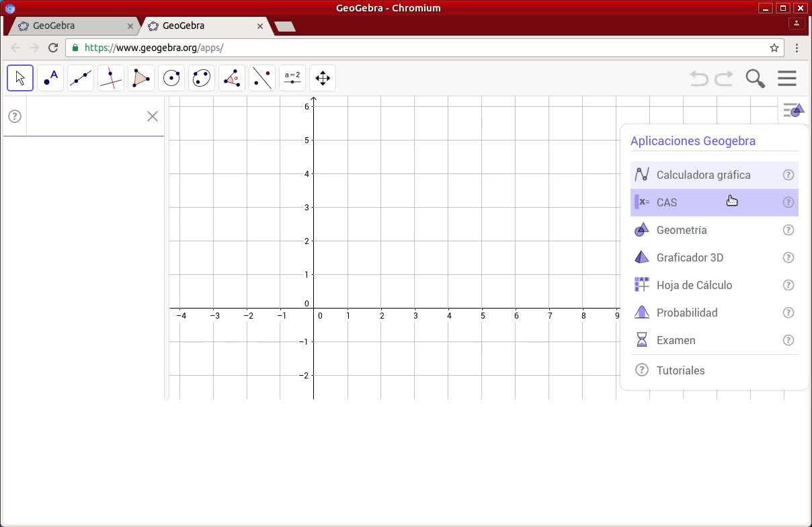Clear the algebra input row with X
The width and height of the screenshot is (812, 527).
[x=153, y=116]
